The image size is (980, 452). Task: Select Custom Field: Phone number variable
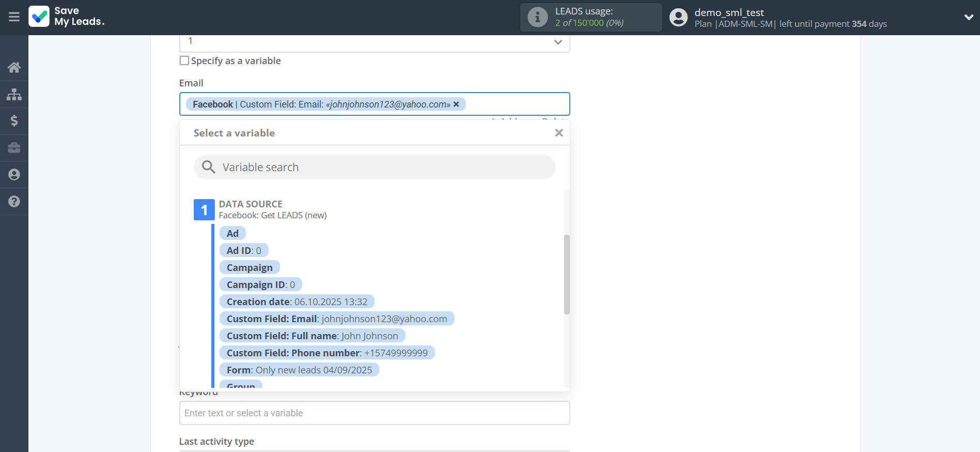click(x=326, y=353)
